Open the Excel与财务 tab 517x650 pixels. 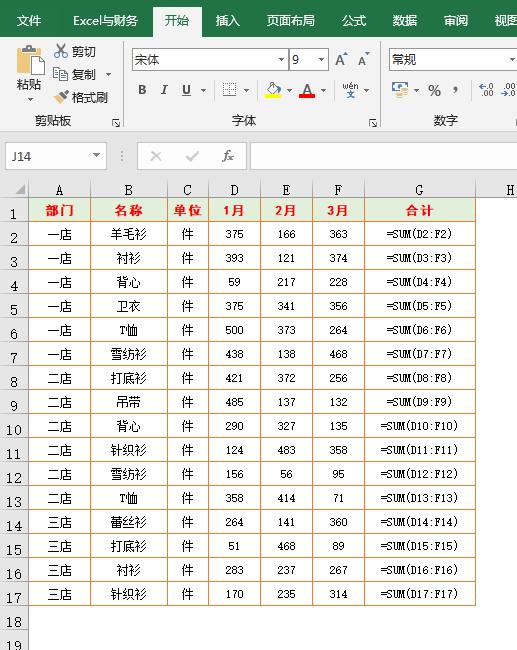click(x=105, y=20)
